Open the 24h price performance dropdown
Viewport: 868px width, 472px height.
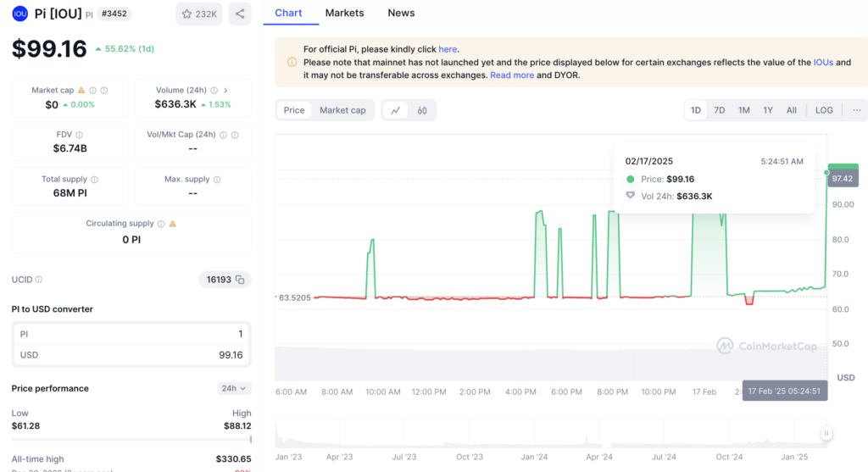tap(234, 388)
